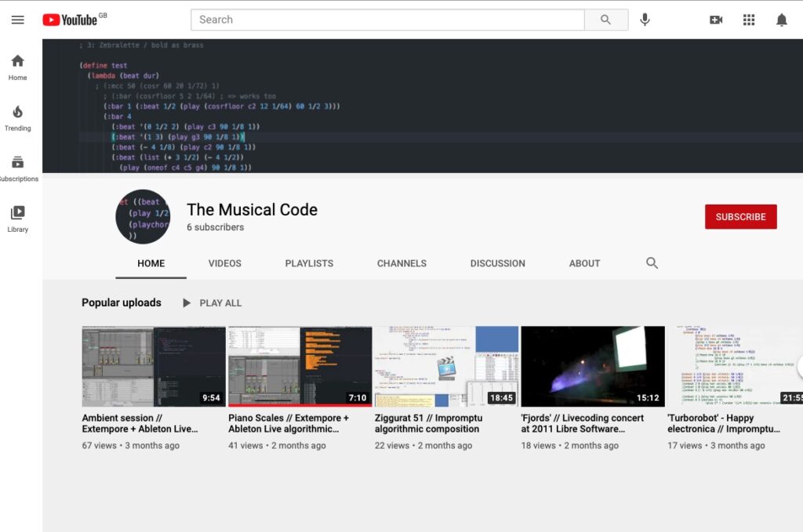Switch to the DISCUSSION tab
The image size is (803, 532).
(497, 263)
